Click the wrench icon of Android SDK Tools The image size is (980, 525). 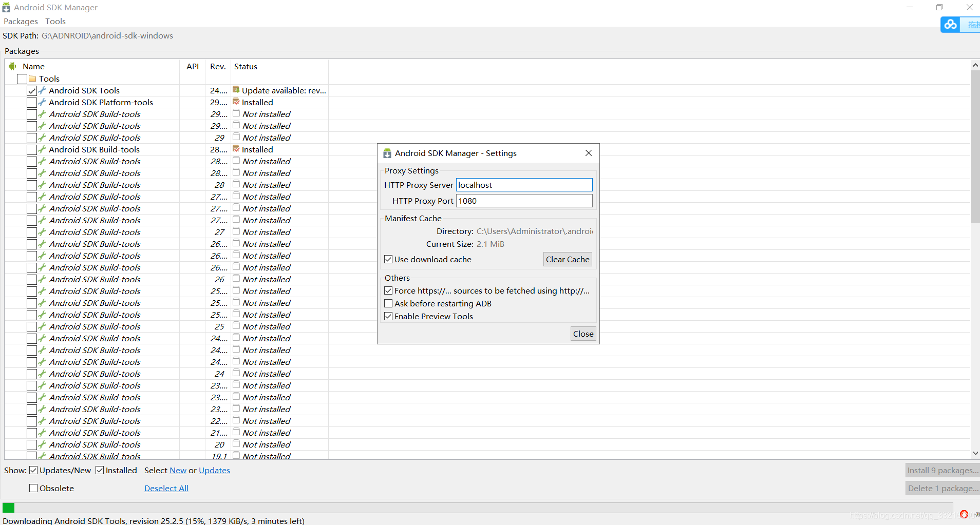tap(43, 90)
